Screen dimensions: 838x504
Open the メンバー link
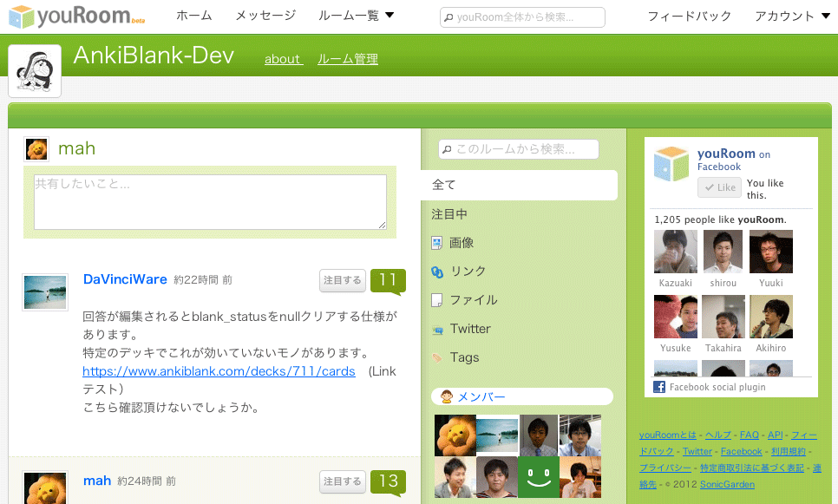(481, 396)
